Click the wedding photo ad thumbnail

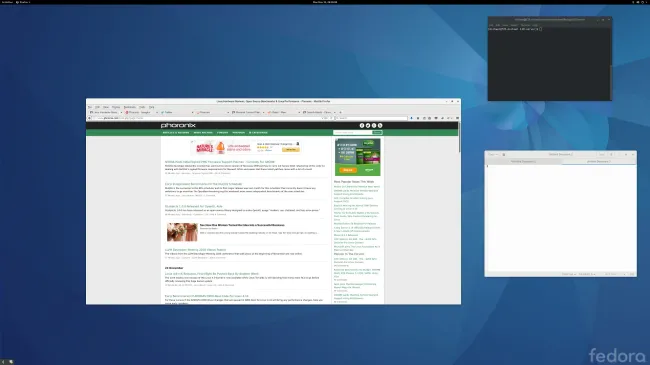tap(182, 232)
